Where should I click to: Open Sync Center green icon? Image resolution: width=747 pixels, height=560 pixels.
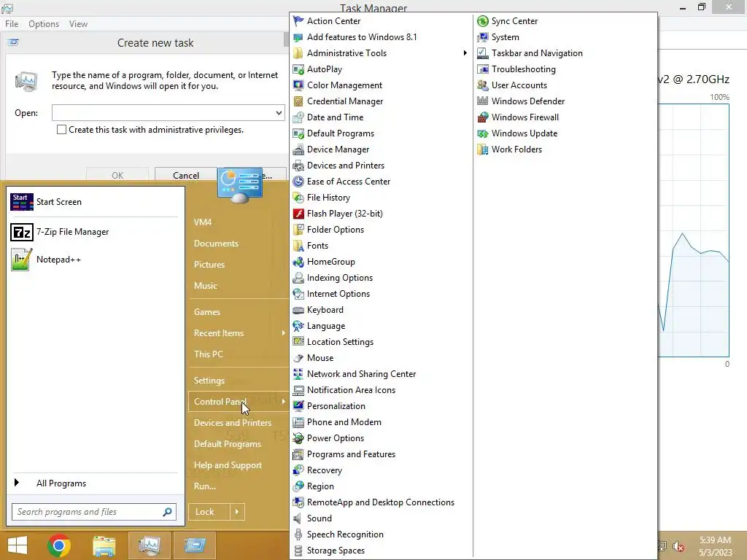[x=483, y=21]
